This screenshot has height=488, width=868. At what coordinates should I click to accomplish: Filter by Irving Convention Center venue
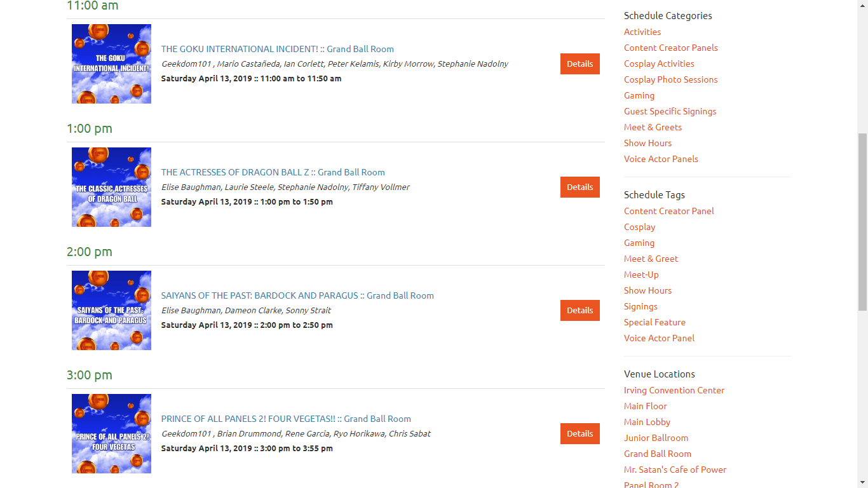pyautogui.click(x=674, y=390)
